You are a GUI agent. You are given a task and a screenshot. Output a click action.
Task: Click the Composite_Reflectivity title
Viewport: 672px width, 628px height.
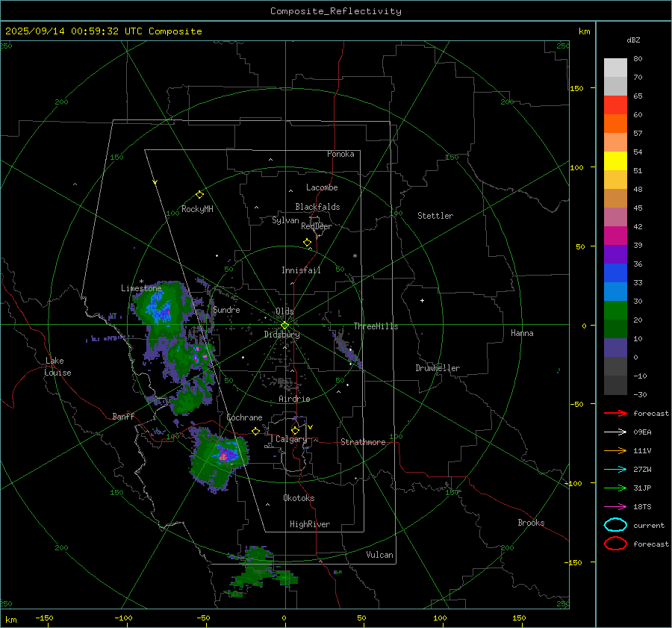pos(336,11)
